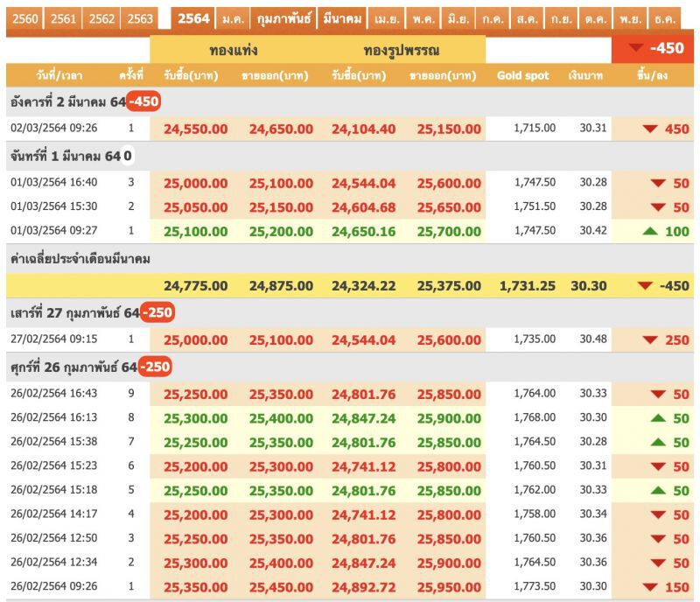Click the down arrow in the 27/02/2564 09:15 row
The height and width of the screenshot is (602, 700).
[649, 339]
